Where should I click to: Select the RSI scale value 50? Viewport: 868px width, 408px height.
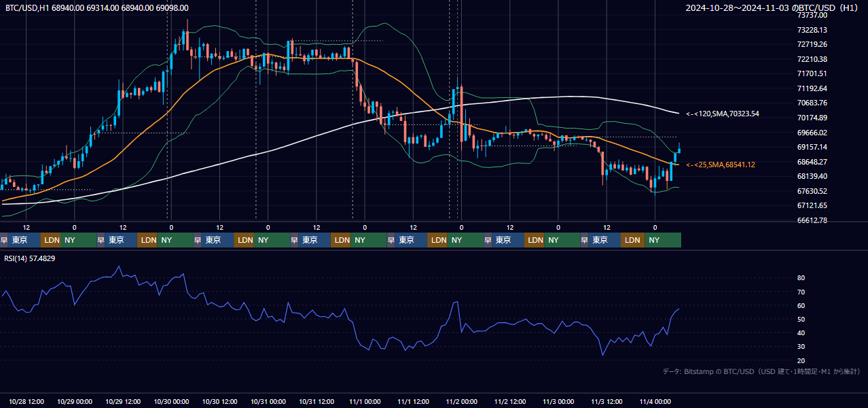[801, 319]
